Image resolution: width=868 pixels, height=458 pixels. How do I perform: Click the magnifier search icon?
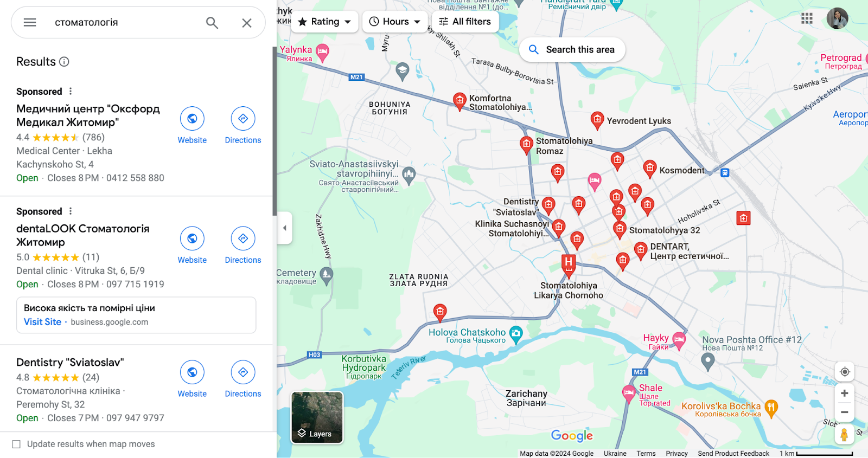pyautogui.click(x=212, y=23)
